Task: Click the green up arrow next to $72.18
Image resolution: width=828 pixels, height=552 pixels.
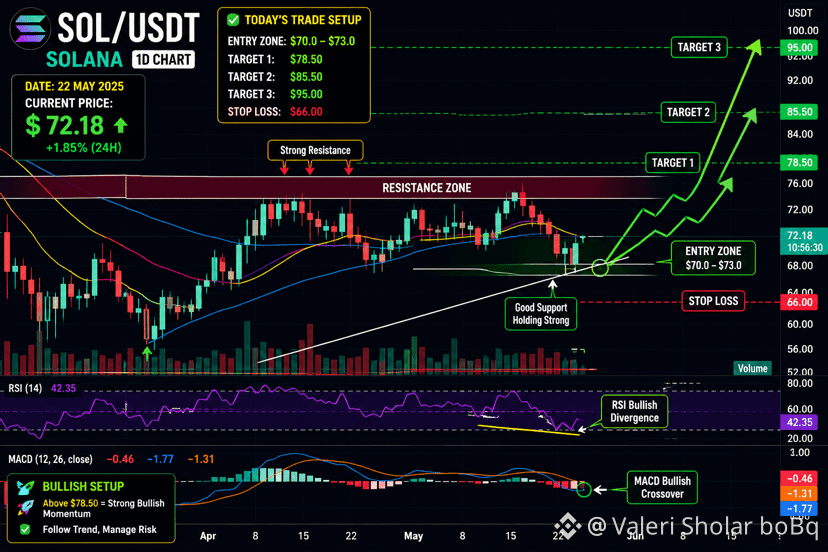Action: [x=121, y=125]
